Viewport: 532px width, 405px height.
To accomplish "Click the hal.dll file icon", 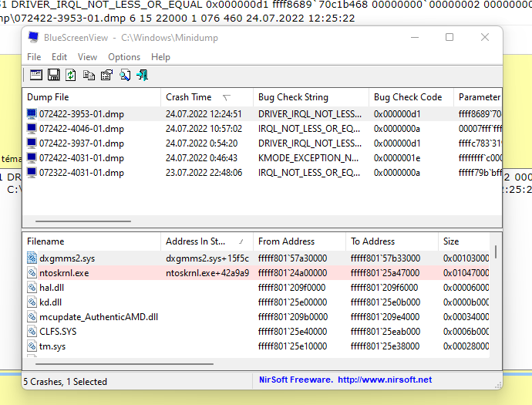I will coord(32,287).
